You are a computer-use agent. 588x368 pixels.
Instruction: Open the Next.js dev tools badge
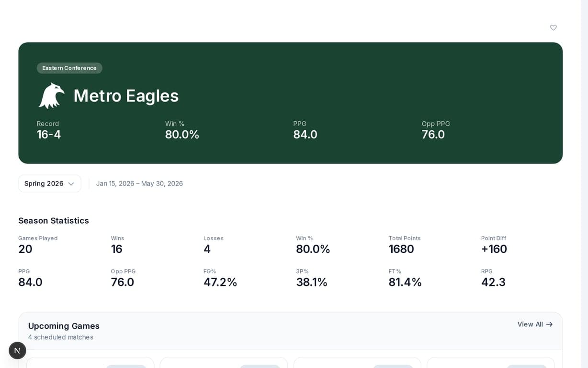point(17,350)
